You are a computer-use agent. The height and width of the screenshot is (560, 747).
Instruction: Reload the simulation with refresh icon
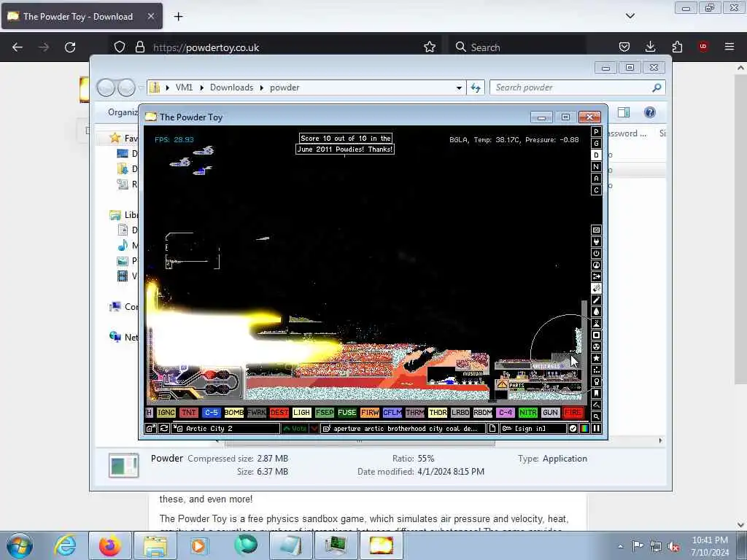pos(164,429)
